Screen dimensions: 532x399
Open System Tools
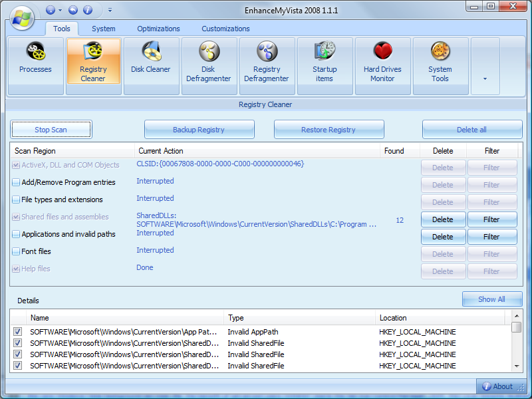tap(440, 66)
